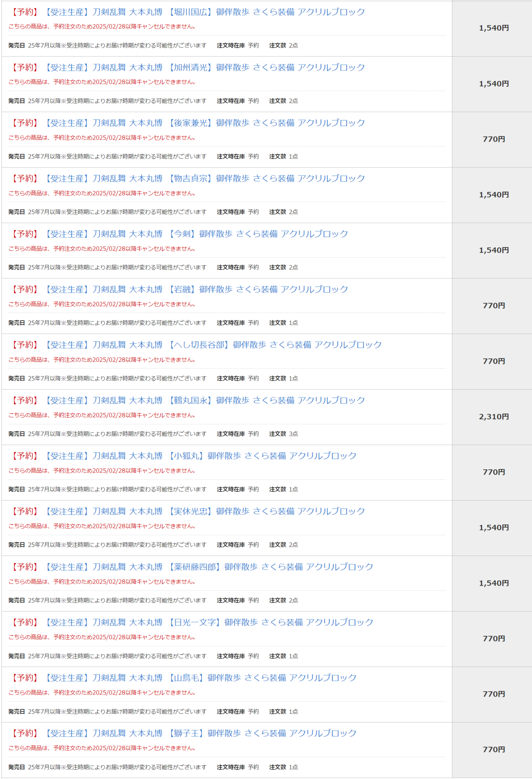Screen dimensions: 532x779
Task: Click the 注文数 2点 text in 今剣 row
Action: tap(284, 268)
